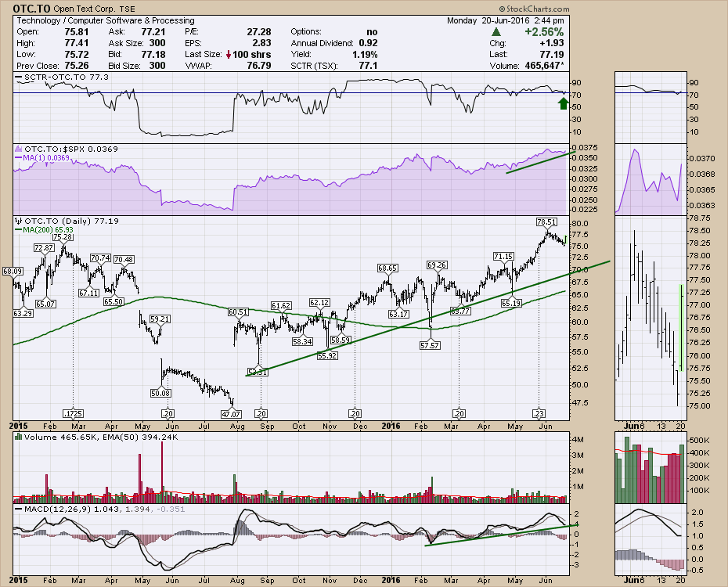Viewport: 728px width, 587px height.
Task: Click the SCTR (TSX) value 77.1
Action: (x=368, y=66)
